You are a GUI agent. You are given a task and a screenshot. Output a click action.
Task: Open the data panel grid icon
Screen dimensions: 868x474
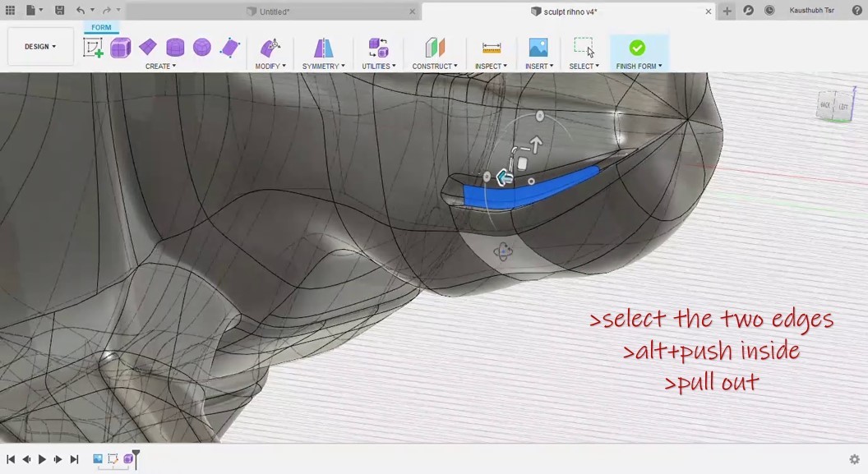coord(10,10)
